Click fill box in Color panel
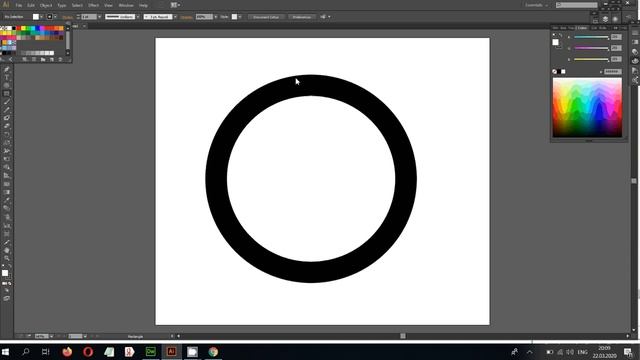The width and height of the screenshot is (640, 360). pos(556,42)
